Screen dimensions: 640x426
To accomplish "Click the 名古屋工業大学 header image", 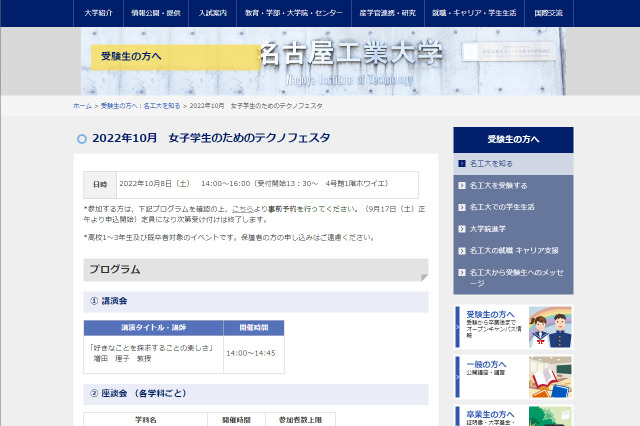I will (323, 61).
